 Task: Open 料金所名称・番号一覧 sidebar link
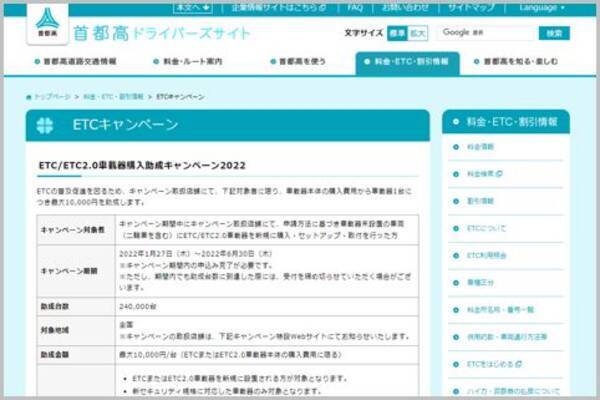pyautogui.click(x=500, y=310)
